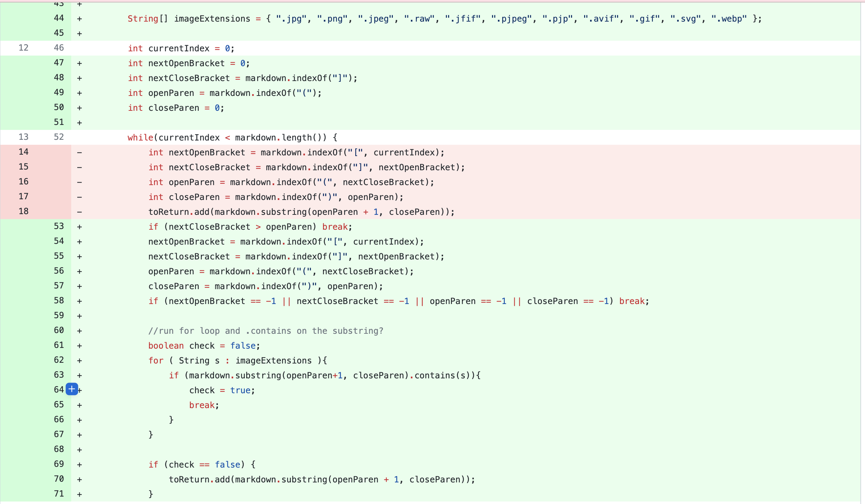
Task: Click the 'check = true' code line
Action: 222,390
